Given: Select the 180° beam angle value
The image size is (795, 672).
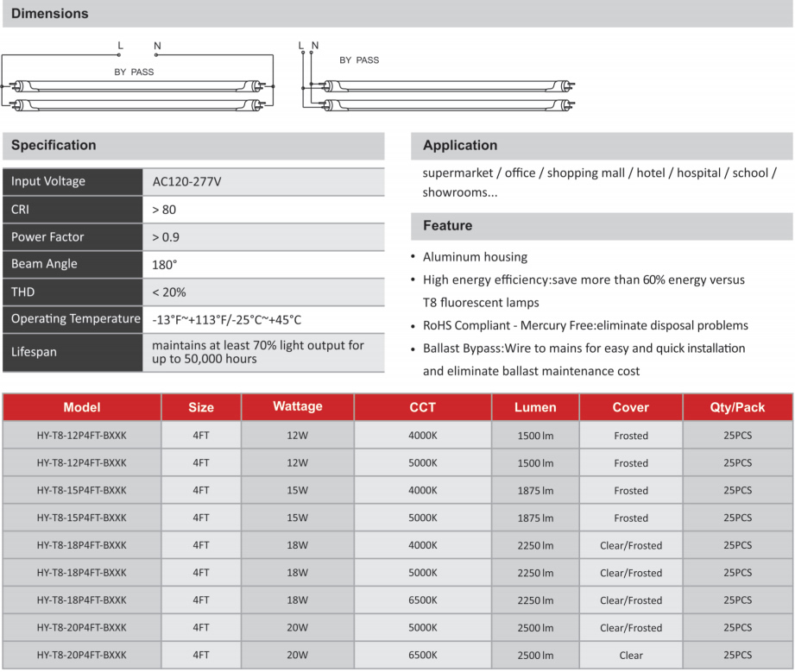Looking at the screenshot, I should click(165, 265).
